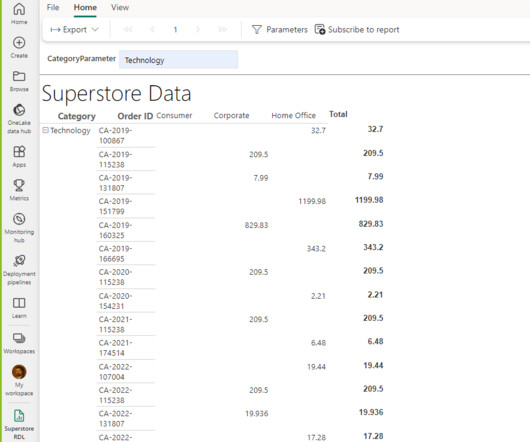Open Deployment pipelines rocket icon

click(x=19, y=261)
